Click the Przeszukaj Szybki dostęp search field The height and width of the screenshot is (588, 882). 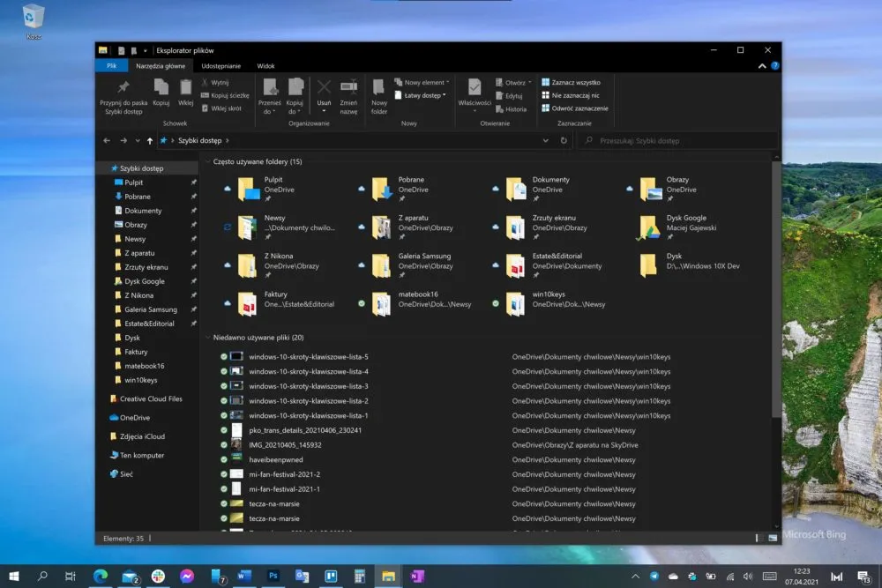point(679,140)
